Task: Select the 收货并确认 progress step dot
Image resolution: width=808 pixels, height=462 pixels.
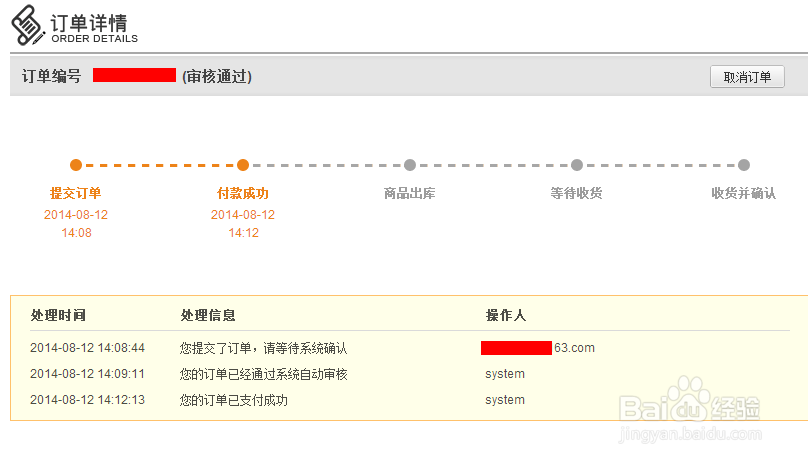Action: 744,165
